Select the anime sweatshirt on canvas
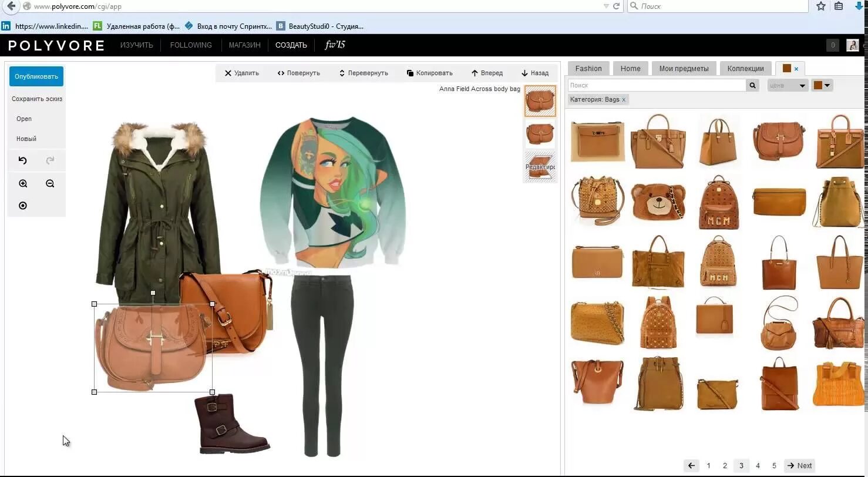868x477 pixels. tap(332, 192)
